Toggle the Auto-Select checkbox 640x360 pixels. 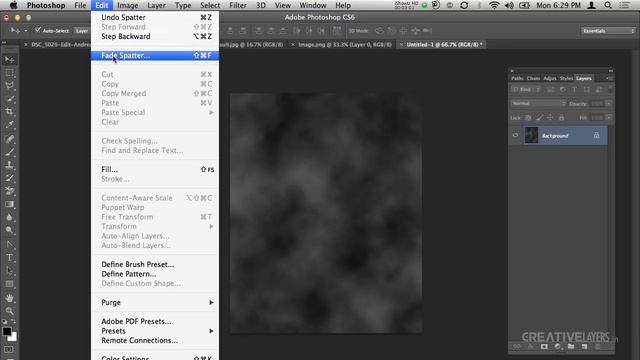[x=38, y=31]
